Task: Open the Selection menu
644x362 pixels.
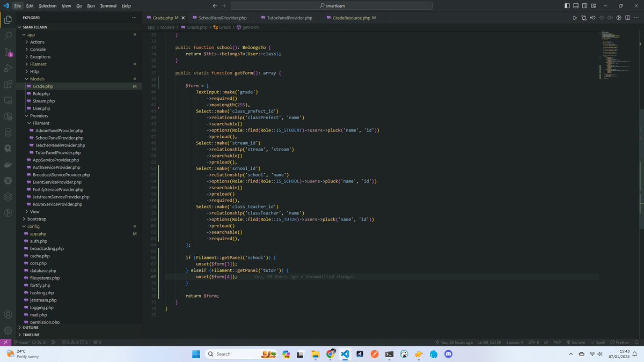Action: click(x=47, y=5)
